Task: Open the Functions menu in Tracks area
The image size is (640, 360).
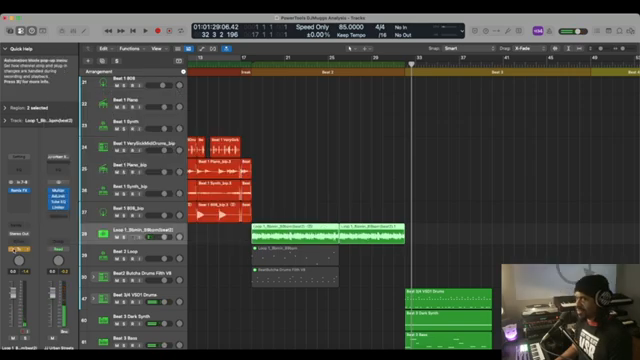Action: tap(132, 49)
